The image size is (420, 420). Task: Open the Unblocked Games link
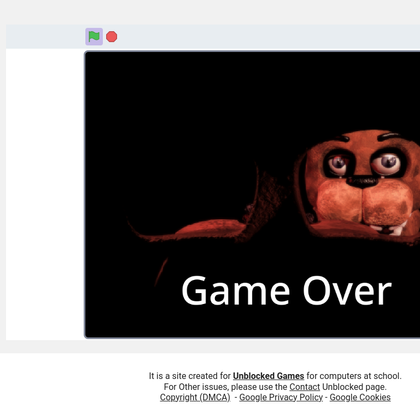pos(268,376)
